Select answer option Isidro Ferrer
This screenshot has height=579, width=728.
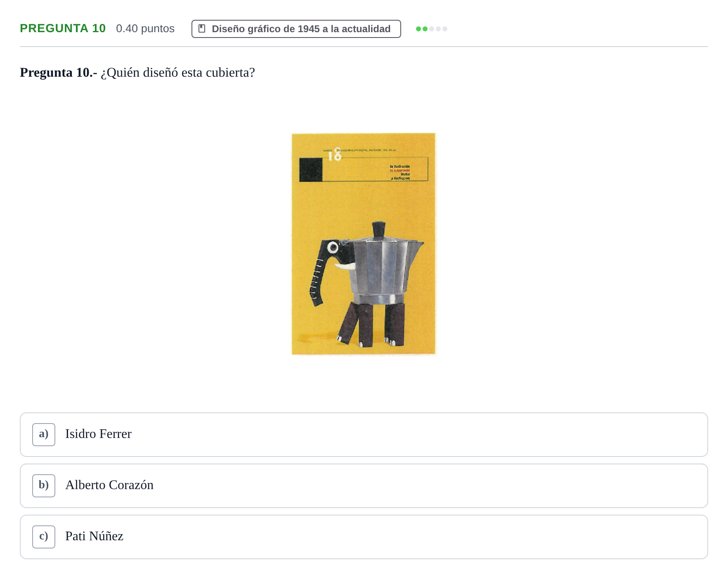tap(364, 434)
